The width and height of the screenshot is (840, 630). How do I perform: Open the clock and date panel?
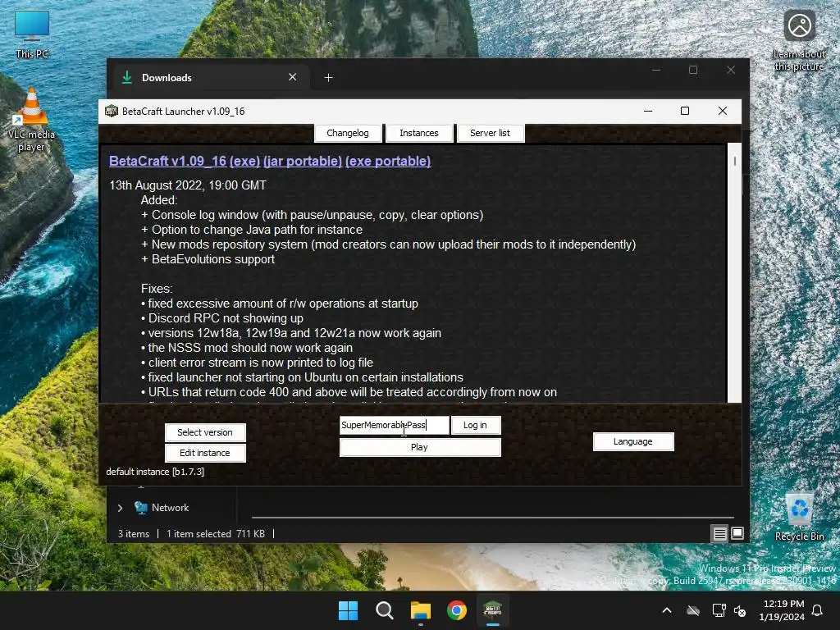(x=782, y=610)
